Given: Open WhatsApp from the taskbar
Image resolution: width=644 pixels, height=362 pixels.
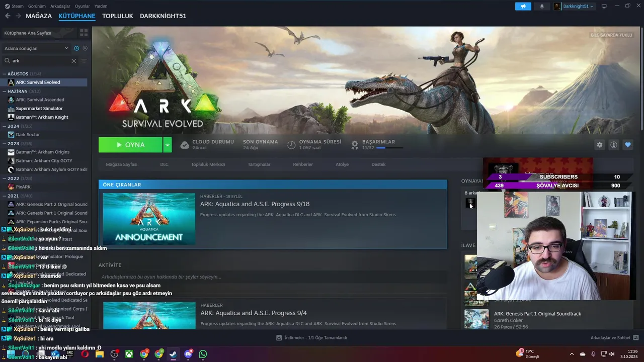Looking at the screenshot, I should click(203, 354).
